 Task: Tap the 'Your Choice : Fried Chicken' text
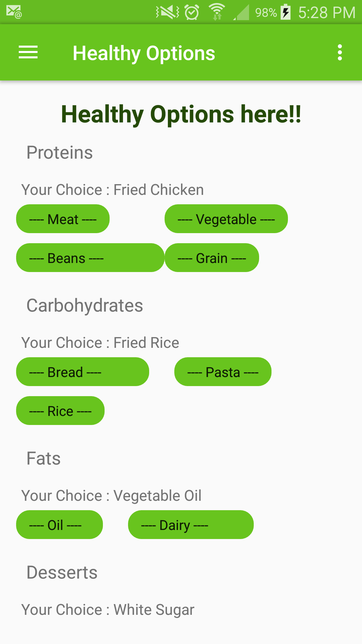click(112, 190)
